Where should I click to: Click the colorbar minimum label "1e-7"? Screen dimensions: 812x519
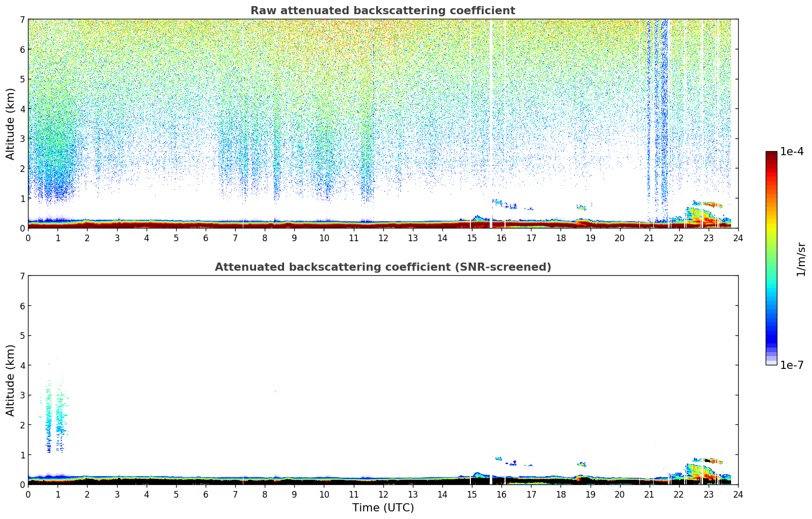(x=792, y=365)
